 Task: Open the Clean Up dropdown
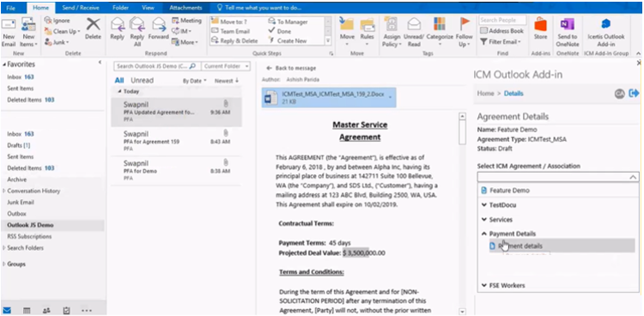click(63, 31)
